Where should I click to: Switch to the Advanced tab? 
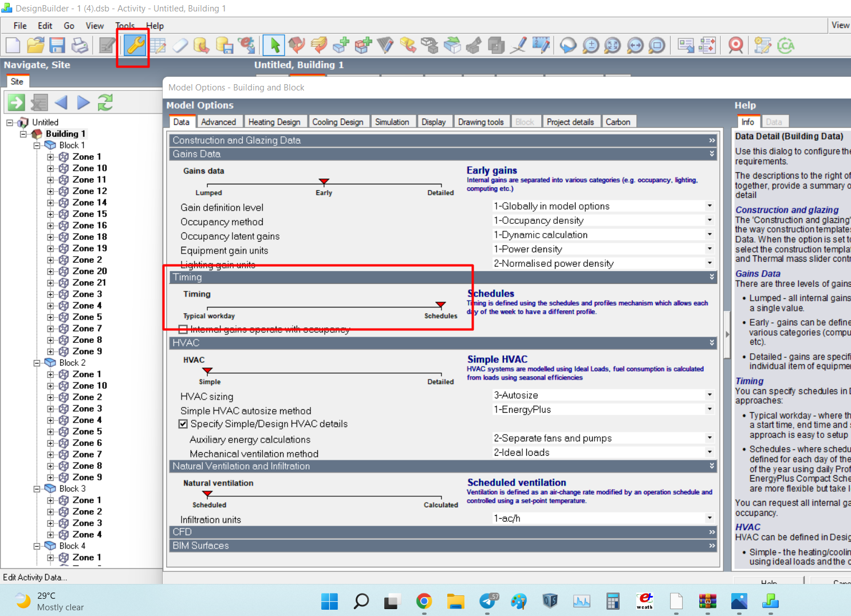tap(218, 122)
